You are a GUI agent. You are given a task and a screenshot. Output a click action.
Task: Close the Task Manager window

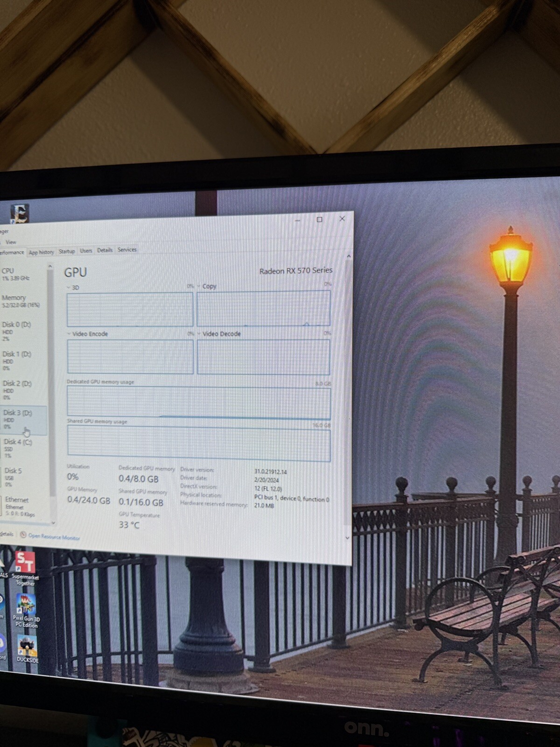(x=342, y=218)
